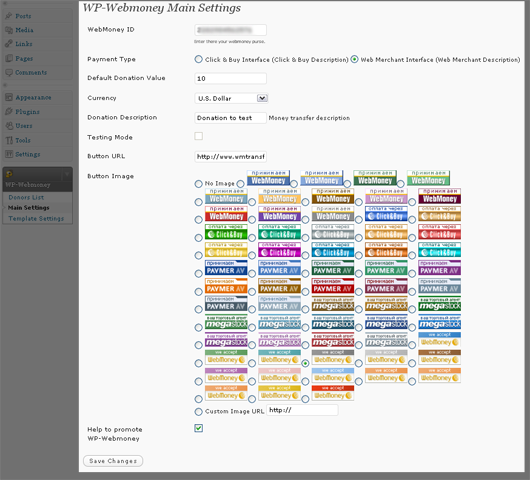Choose the yellow 'we accept' WebMoney badge

280,393
